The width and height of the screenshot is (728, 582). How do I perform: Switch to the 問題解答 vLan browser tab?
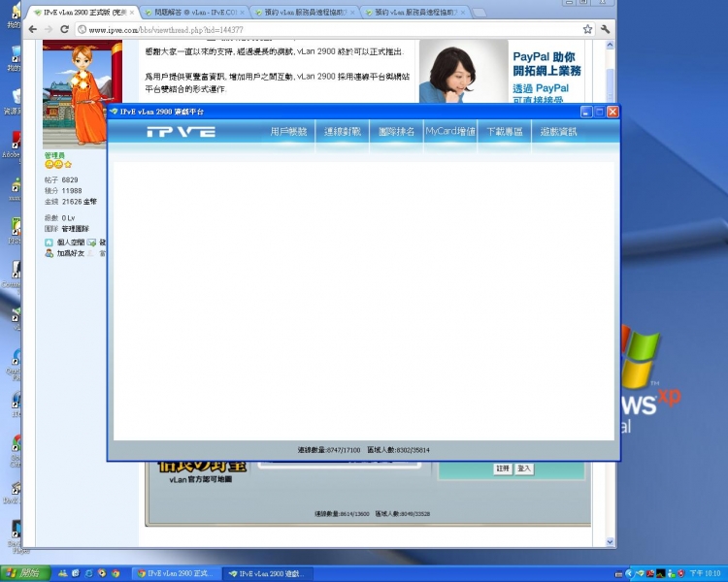[x=195, y=13]
